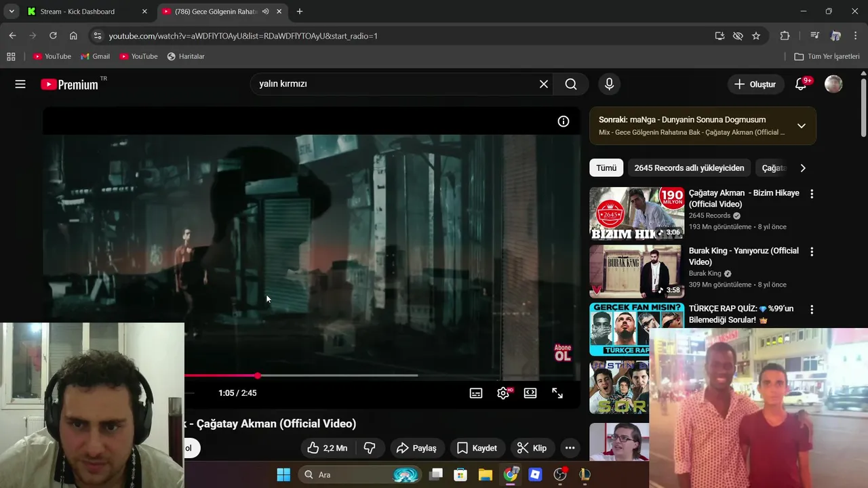Run search with the magnifying glass button
Screen dimensions: 868x488
571,84
